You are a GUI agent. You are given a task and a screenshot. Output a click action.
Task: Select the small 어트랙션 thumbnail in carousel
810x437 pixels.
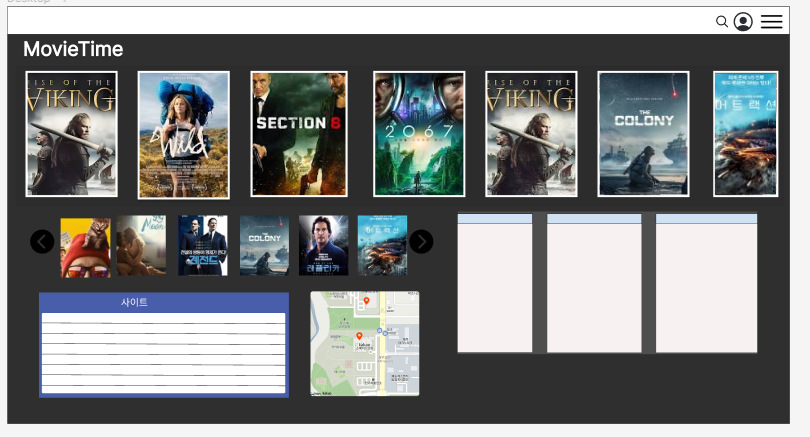(x=382, y=245)
